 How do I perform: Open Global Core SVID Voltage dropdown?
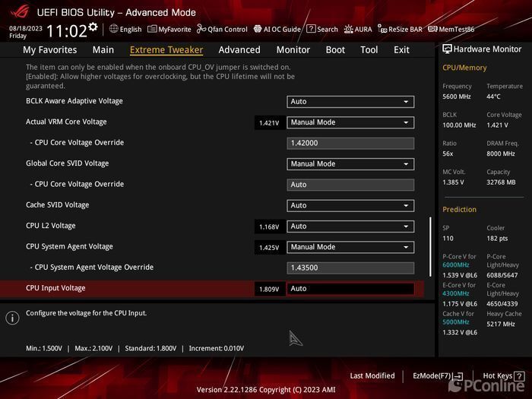click(350, 164)
